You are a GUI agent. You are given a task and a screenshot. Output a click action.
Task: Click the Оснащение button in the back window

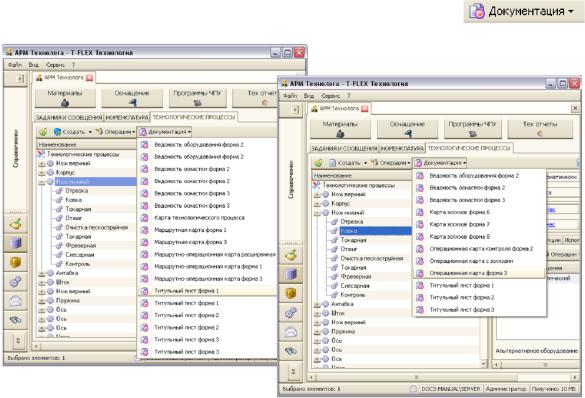click(132, 98)
